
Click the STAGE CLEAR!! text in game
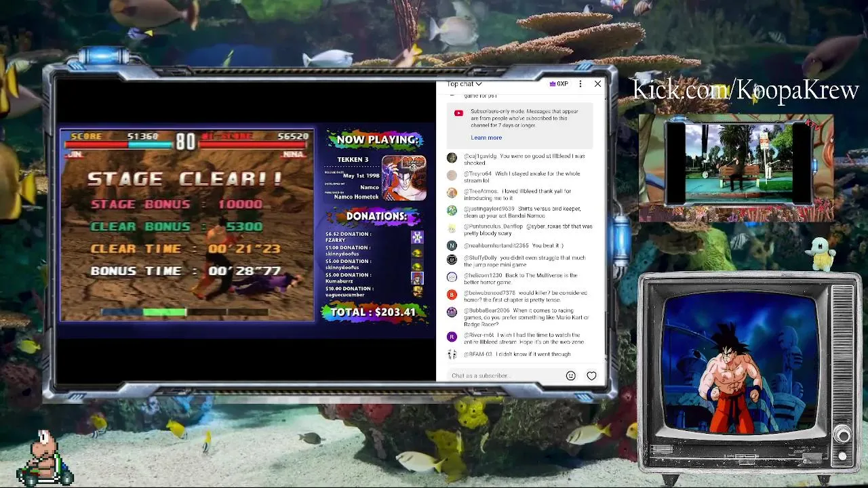(184, 179)
